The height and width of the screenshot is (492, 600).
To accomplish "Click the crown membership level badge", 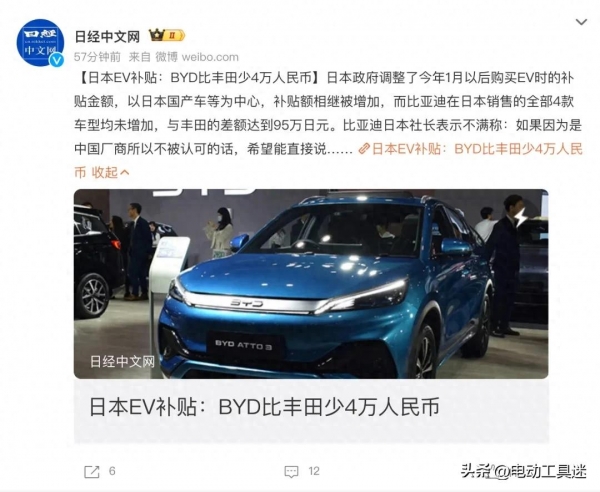I will (166, 36).
